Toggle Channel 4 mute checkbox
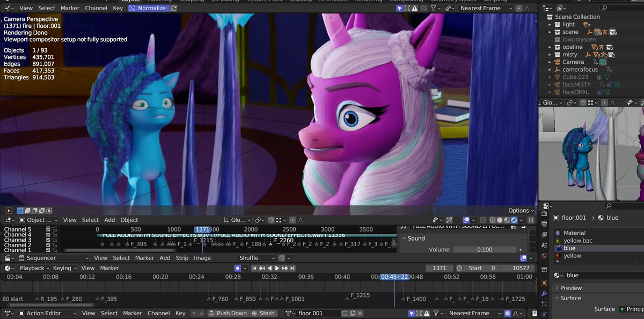The image size is (644, 319). click(x=48, y=235)
